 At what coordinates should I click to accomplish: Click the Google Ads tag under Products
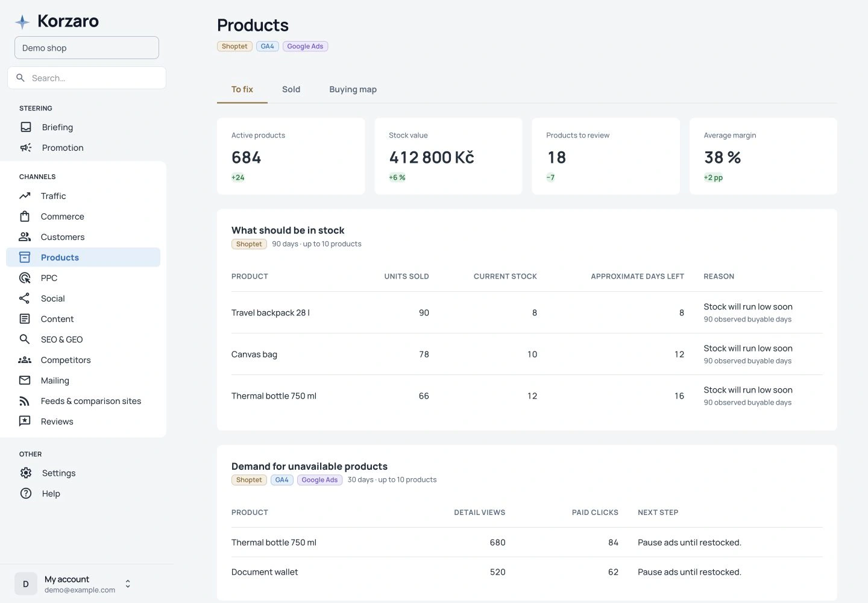pos(305,46)
